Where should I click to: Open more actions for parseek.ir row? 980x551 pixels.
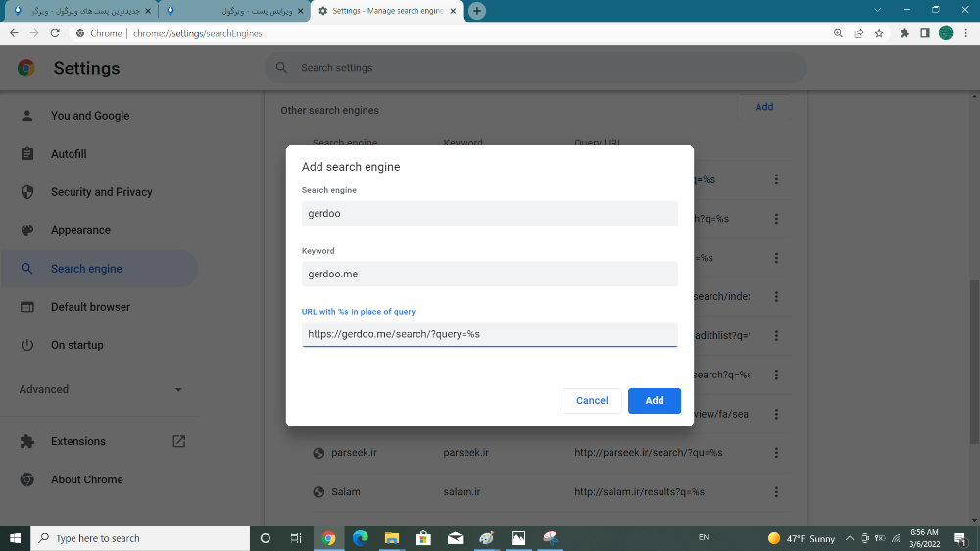tap(776, 453)
